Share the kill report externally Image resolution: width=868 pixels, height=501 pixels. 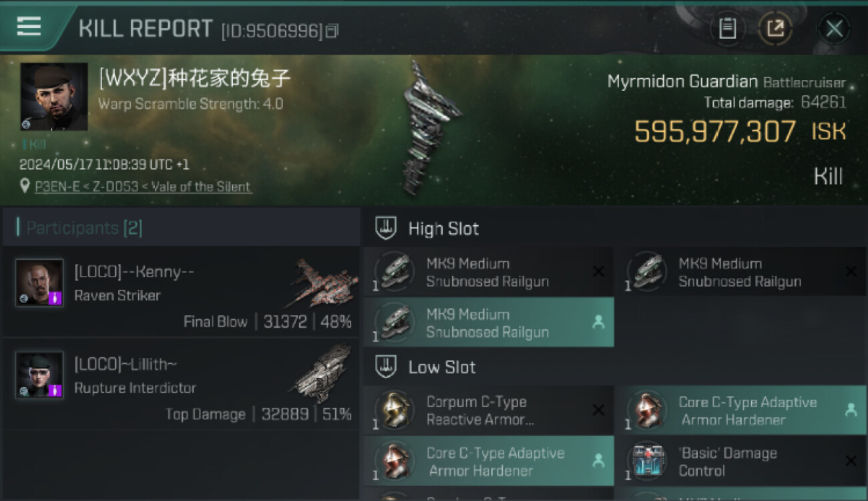[775, 29]
